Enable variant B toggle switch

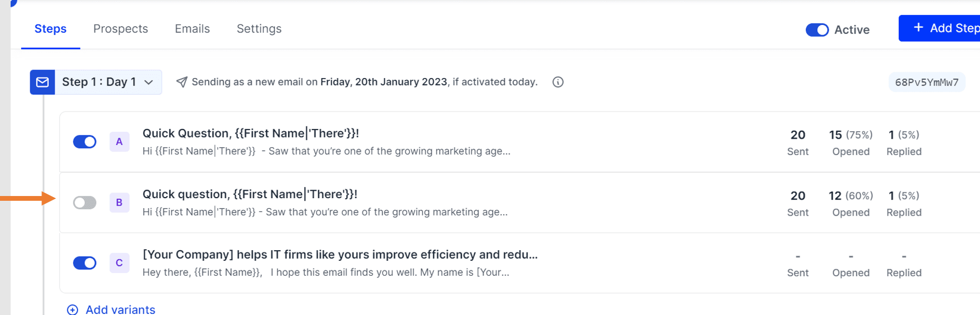(x=85, y=202)
